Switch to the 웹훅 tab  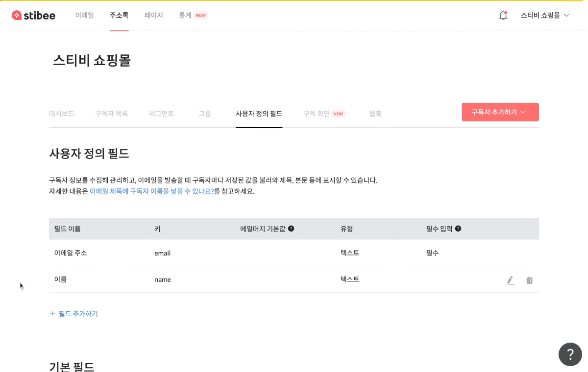(x=375, y=114)
